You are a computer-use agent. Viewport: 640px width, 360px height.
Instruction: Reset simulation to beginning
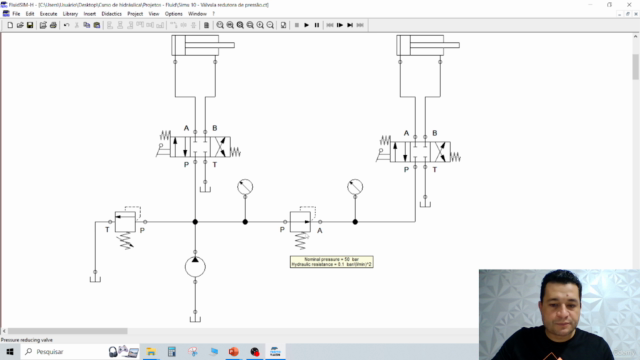(x=330, y=25)
